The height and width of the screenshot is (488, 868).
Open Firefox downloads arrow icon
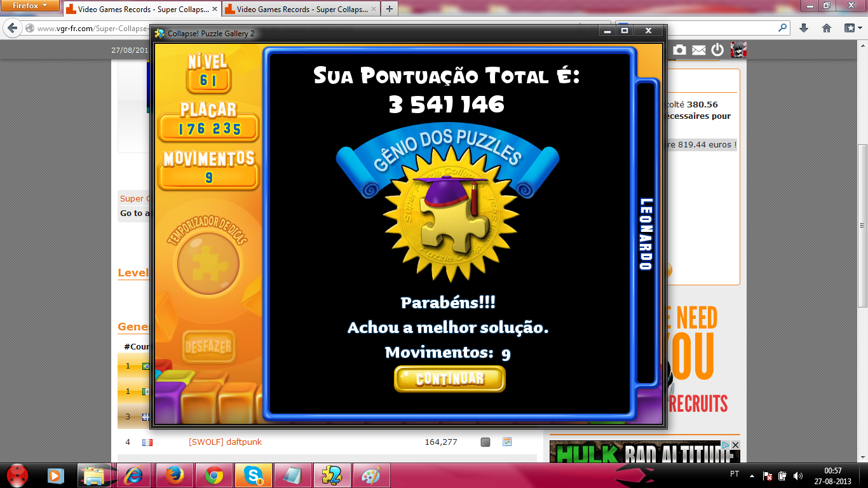click(804, 28)
